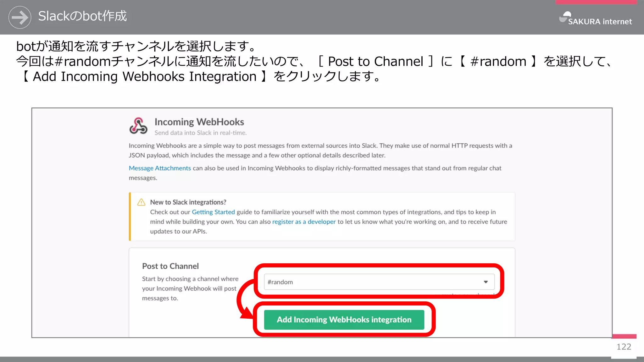644x362 pixels.
Task: Click the Post to Channel heading
Action: (x=170, y=266)
